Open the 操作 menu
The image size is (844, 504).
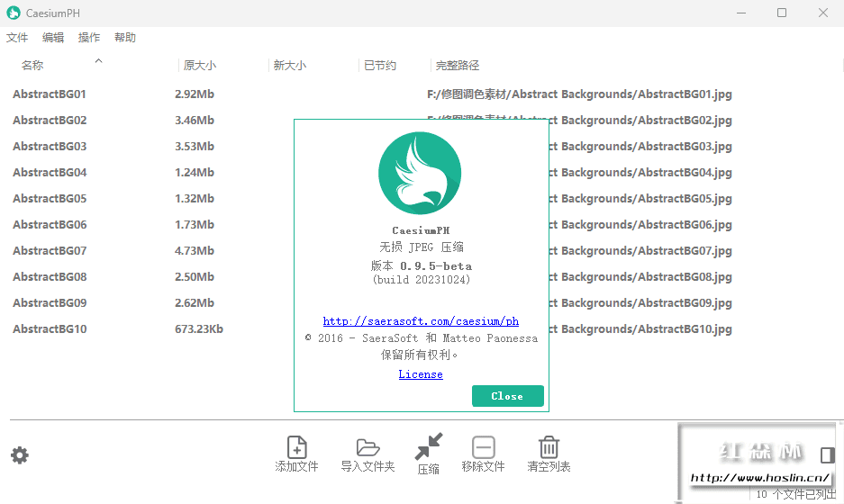click(89, 38)
